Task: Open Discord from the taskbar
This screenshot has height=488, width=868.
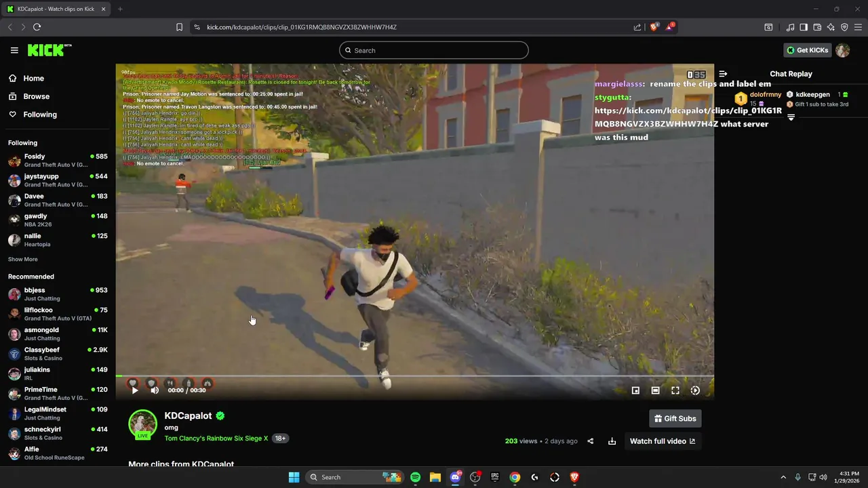Action: [x=455, y=477]
